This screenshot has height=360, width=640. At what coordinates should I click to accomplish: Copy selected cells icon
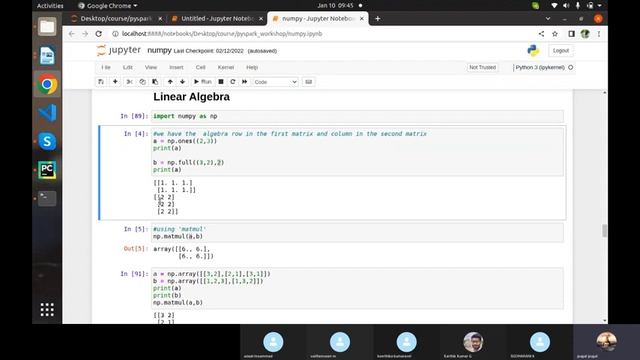pos(142,82)
